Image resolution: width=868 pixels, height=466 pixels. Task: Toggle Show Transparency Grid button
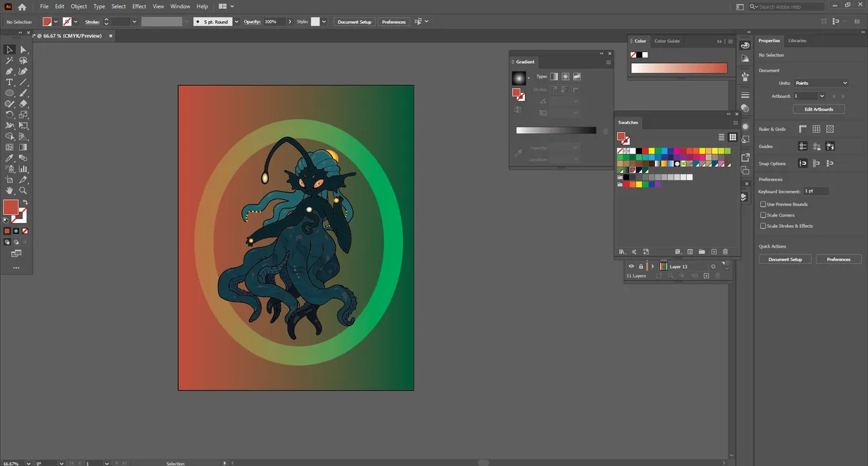[x=830, y=129]
